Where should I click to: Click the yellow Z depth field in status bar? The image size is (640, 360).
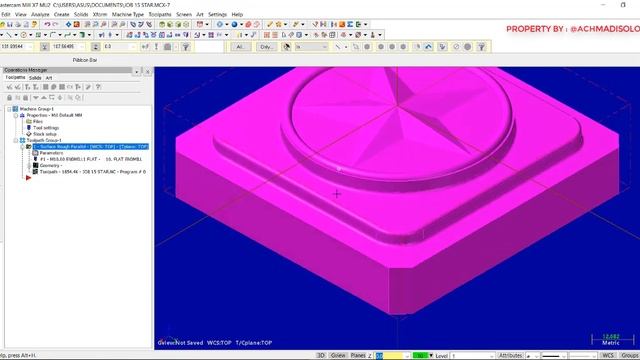[391, 356]
